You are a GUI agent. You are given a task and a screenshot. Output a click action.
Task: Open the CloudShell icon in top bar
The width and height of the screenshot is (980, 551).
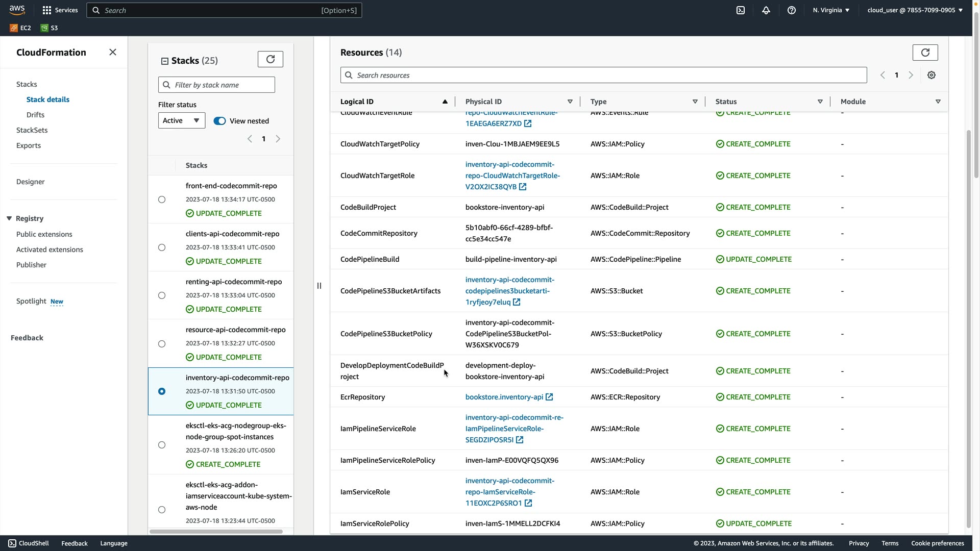(741, 10)
